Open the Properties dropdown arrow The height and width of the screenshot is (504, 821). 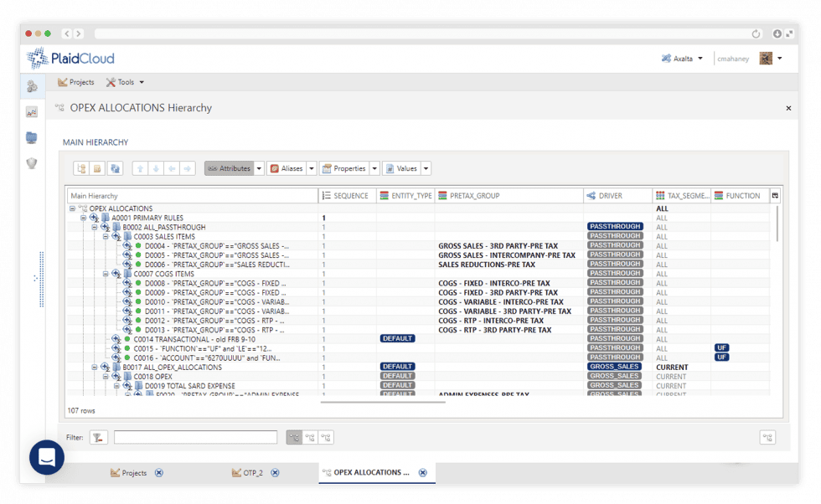[x=374, y=168]
